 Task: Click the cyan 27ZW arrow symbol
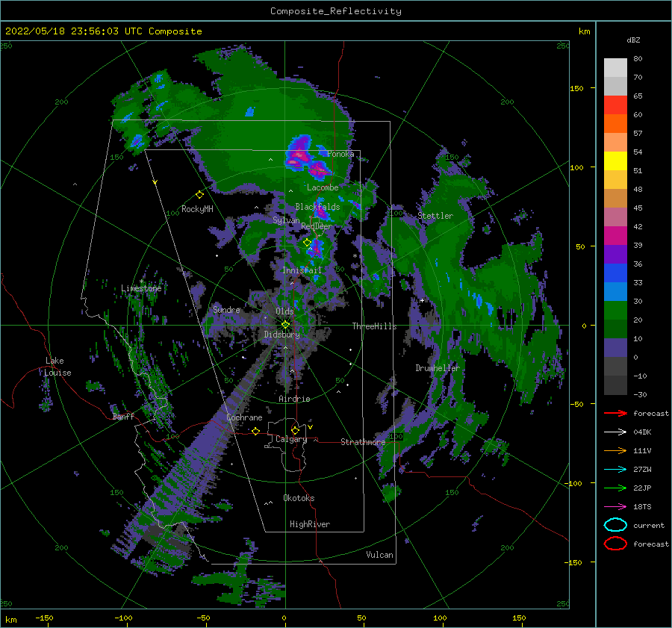pyautogui.click(x=615, y=469)
